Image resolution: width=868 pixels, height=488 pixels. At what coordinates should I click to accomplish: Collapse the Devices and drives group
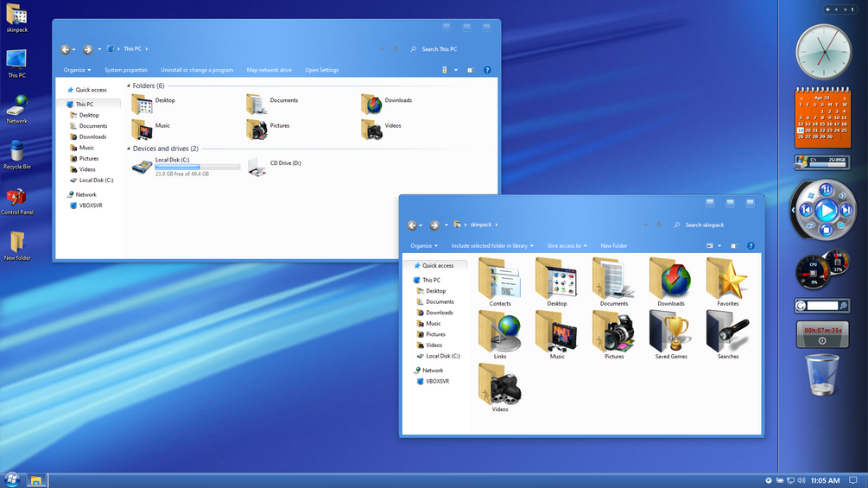click(129, 149)
